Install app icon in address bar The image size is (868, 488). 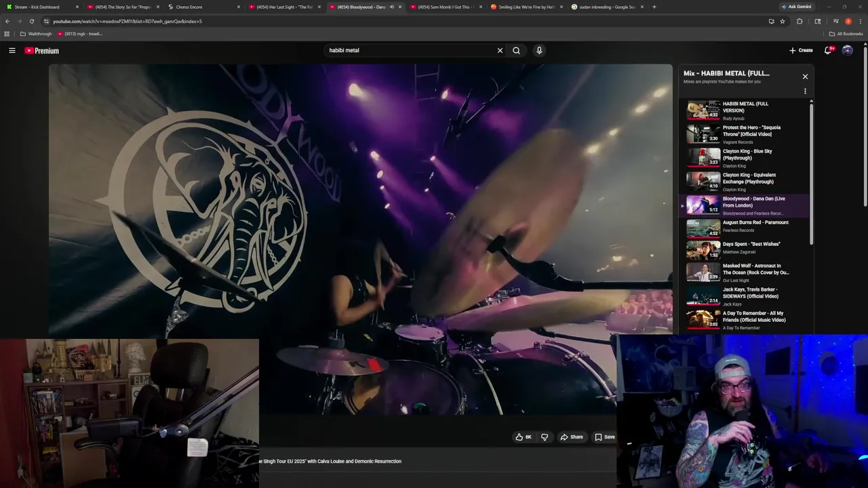coord(771,21)
